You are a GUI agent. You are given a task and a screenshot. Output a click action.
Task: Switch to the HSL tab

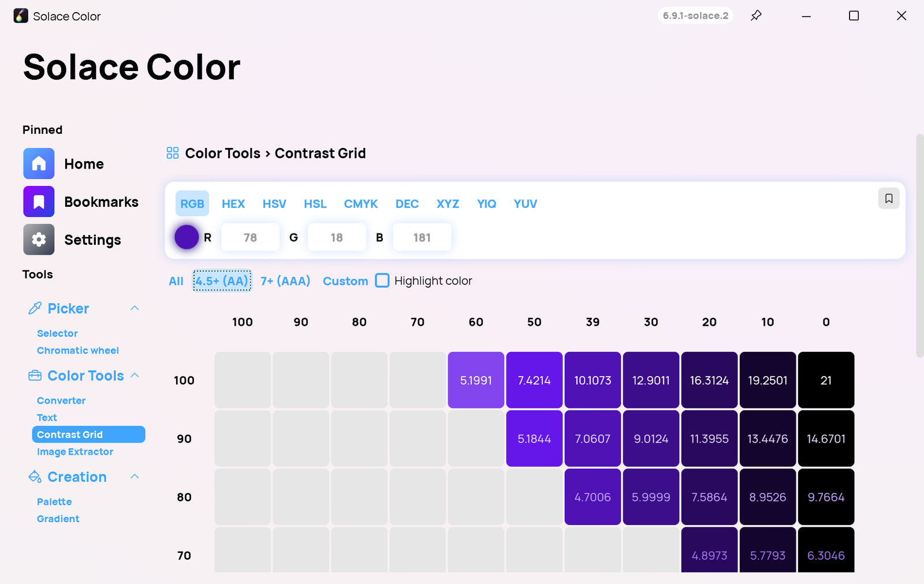tap(315, 203)
